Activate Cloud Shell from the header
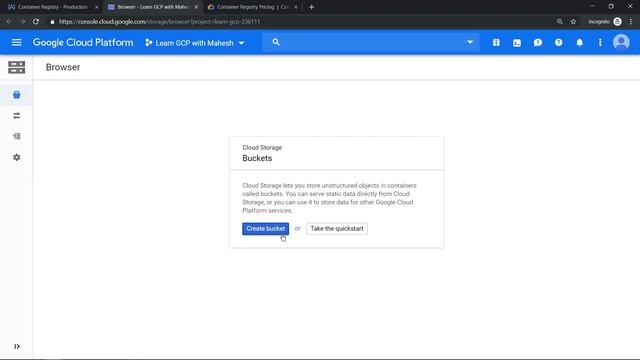Viewport: 640px width, 360px height. click(x=517, y=43)
